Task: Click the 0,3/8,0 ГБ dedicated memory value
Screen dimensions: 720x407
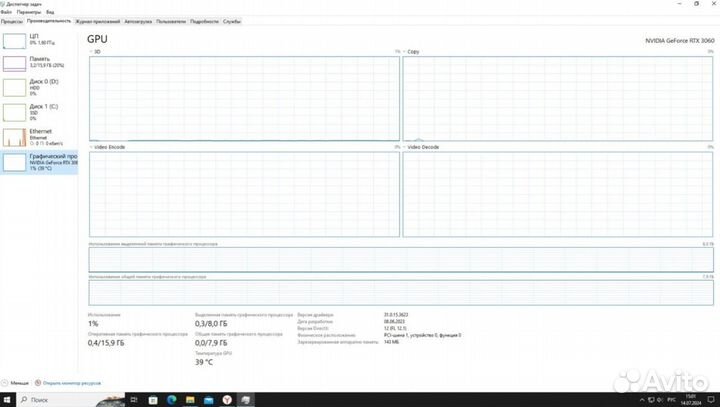Action: coord(211,323)
